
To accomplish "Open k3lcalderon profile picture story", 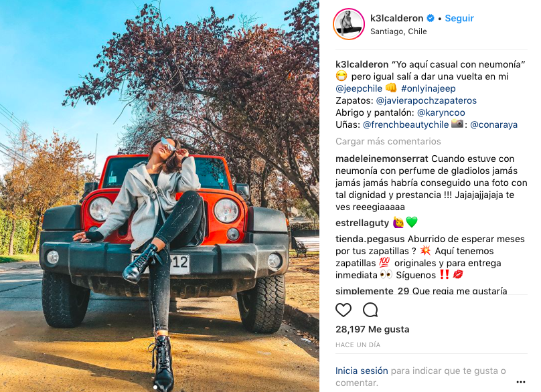I will [349, 24].
